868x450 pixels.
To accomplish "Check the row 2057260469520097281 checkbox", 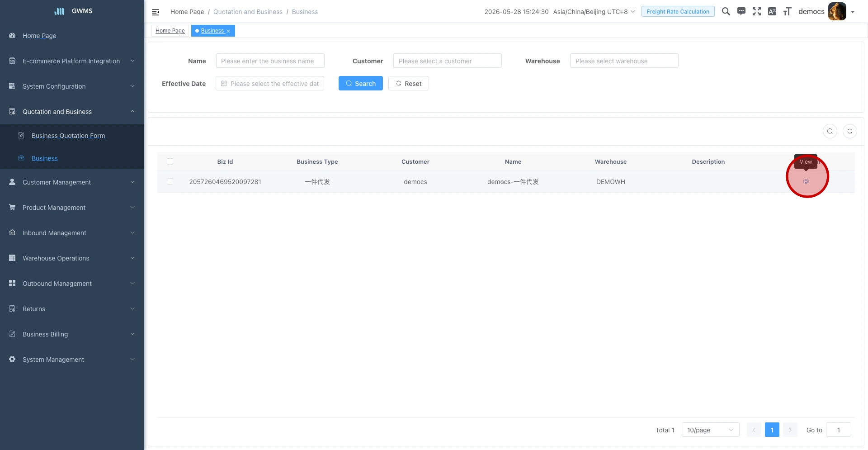I will (170, 181).
